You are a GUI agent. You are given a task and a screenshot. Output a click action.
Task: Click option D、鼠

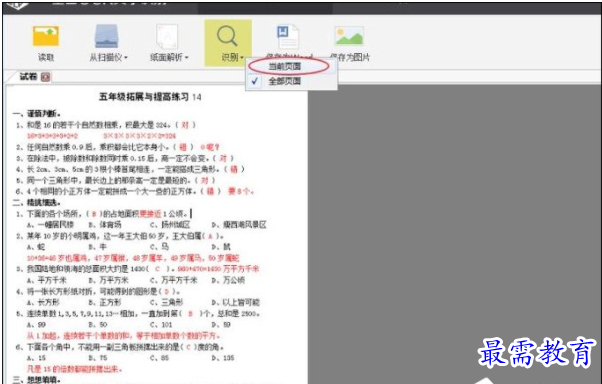click(x=221, y=247)
